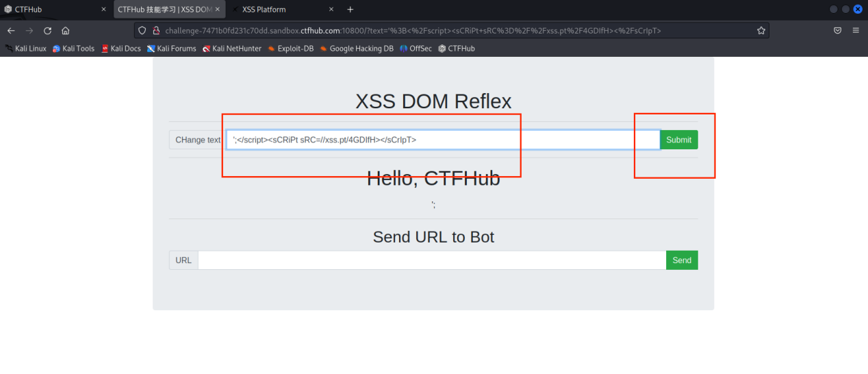This screenshot has width=868, height=374.
Task: Open the Google Hacking DB bookmark
Action: pos(357,49)
